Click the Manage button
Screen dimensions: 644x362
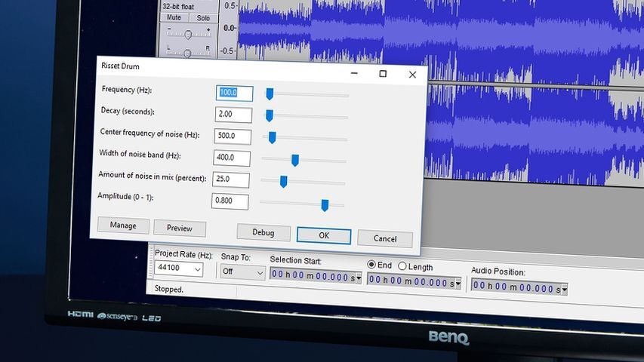[123, 225]
